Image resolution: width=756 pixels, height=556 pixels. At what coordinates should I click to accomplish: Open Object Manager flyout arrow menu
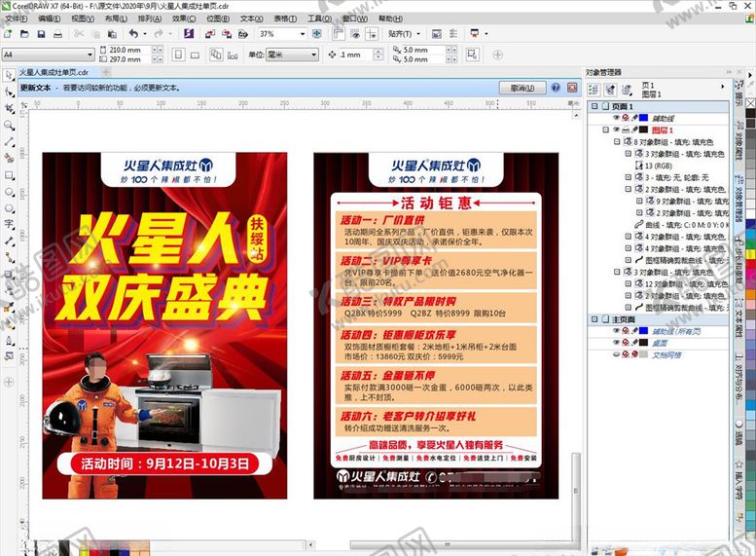tap(722, 87)
